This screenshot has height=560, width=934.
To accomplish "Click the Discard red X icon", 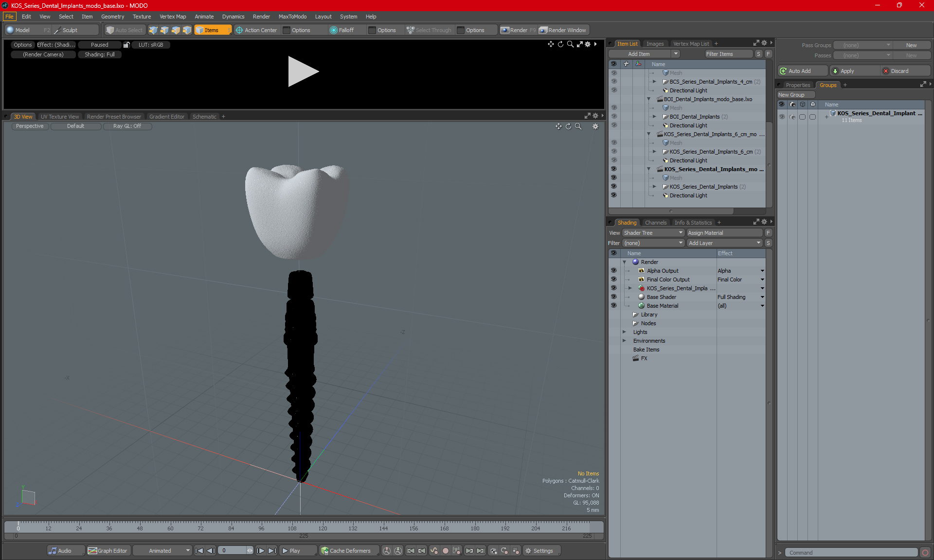I will point(886,71).
